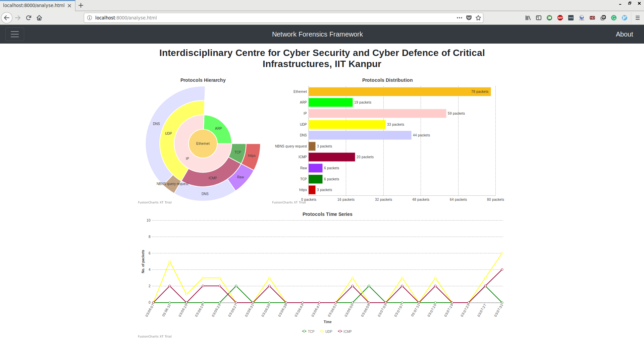Click the Grammarly extension icon
Viewport: 644px width, 362px height.
click(613, 18)
